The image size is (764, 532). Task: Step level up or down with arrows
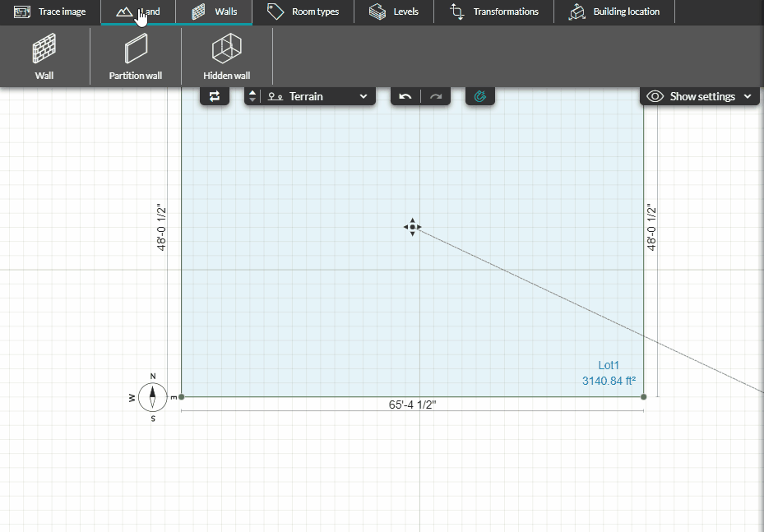pyautogui.click(x=252, y=96)
